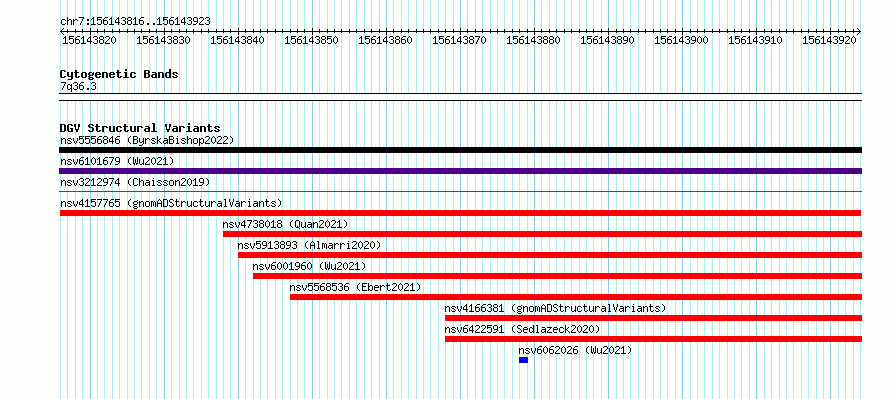
Task: Open nsv4166381 (gnomADStructuralVariants) label
Action: [x=555, y=308]
